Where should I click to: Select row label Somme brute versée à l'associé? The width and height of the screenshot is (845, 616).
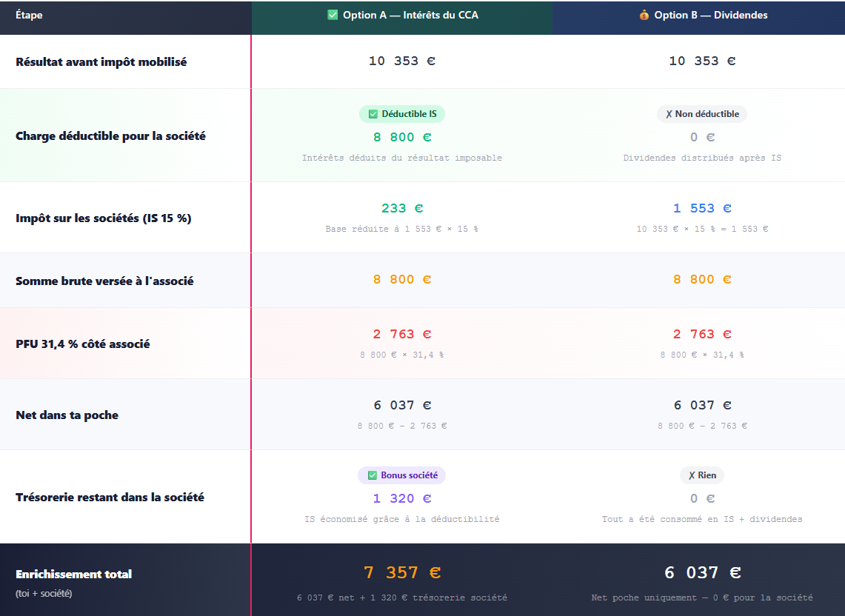[104, 281]
